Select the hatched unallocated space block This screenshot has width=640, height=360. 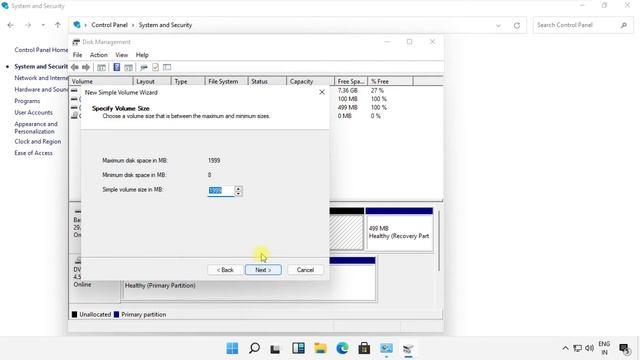click(346, 232)
